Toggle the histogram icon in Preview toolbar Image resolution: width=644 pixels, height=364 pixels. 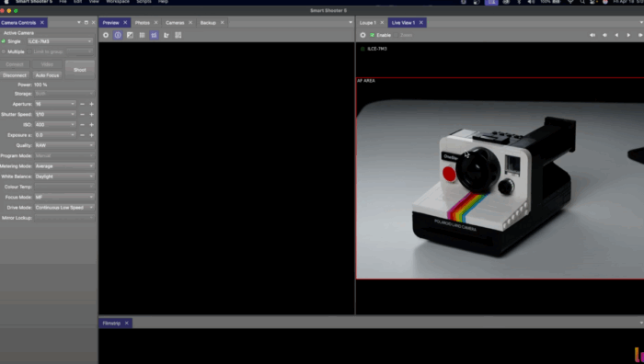pos(154,35)
